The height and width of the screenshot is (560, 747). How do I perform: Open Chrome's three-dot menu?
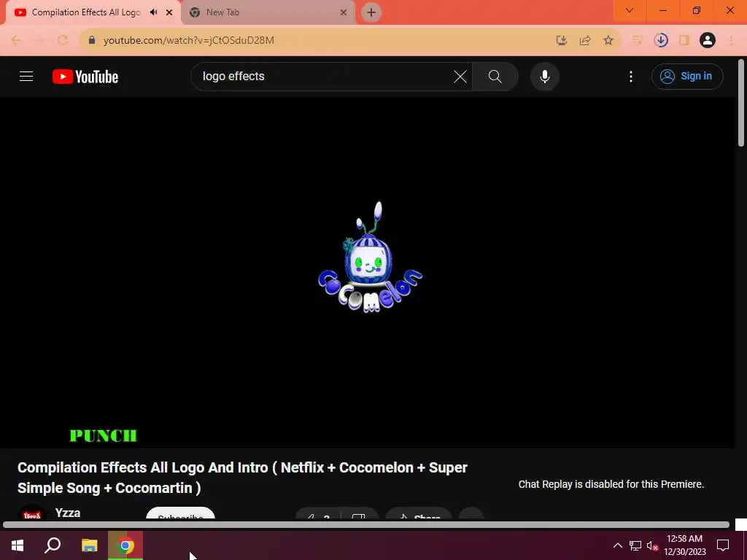click(731, 40)
